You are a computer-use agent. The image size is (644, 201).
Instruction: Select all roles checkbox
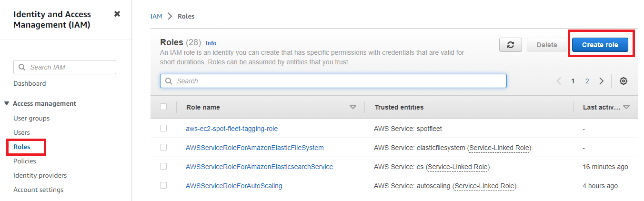tap(163, 107)
